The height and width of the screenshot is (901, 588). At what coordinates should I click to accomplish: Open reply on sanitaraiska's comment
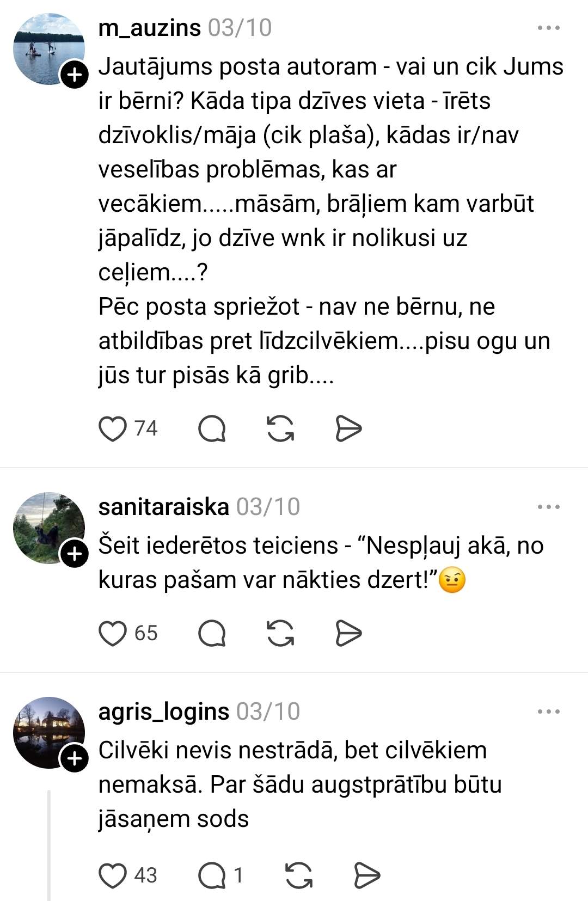click(x=212, y=633)
